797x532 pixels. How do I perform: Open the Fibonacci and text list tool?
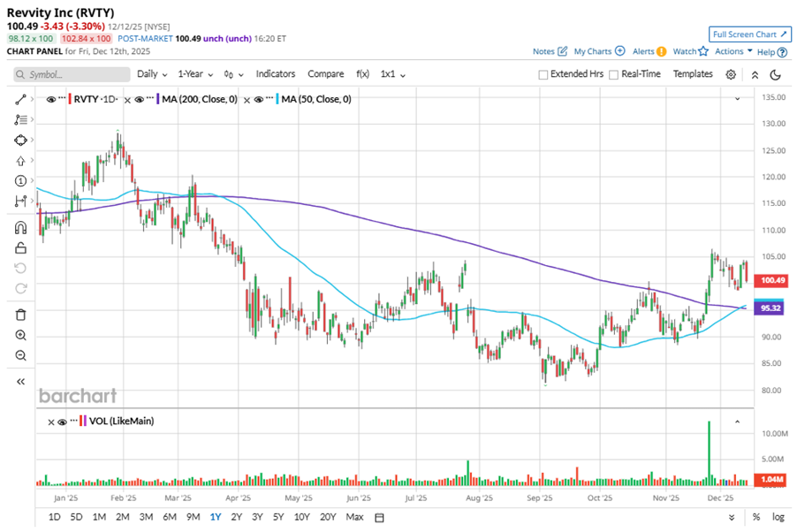20,119
